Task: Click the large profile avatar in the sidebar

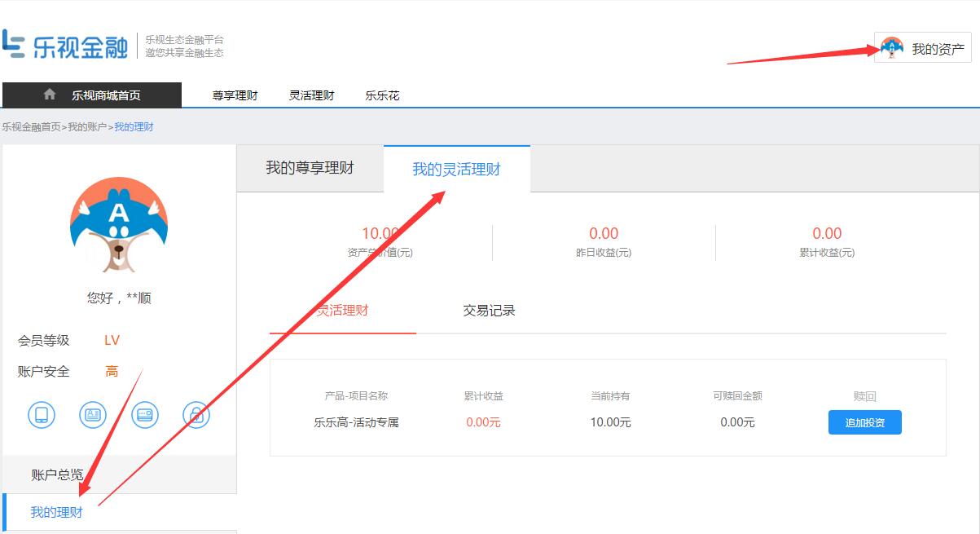Action: pos(119,224)
